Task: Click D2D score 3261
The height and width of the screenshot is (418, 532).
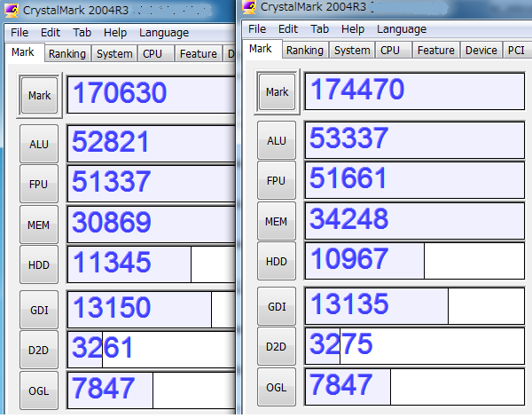Action: pyautogui.click(x=152, y=350)
